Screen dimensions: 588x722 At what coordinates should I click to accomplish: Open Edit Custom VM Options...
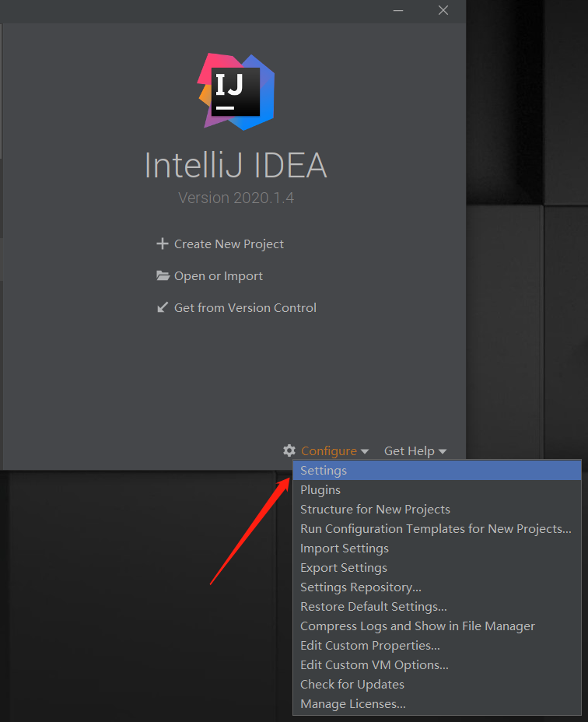[x=437, y=665]
